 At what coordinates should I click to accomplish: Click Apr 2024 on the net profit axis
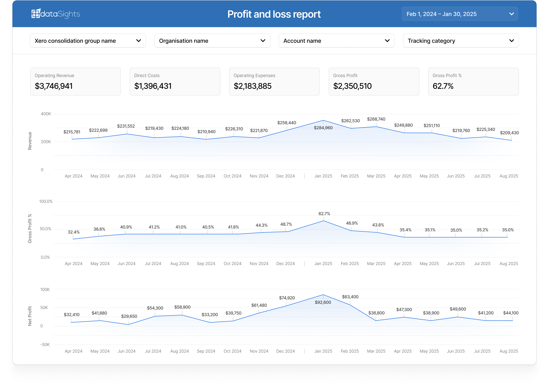[x=73, y=351]
